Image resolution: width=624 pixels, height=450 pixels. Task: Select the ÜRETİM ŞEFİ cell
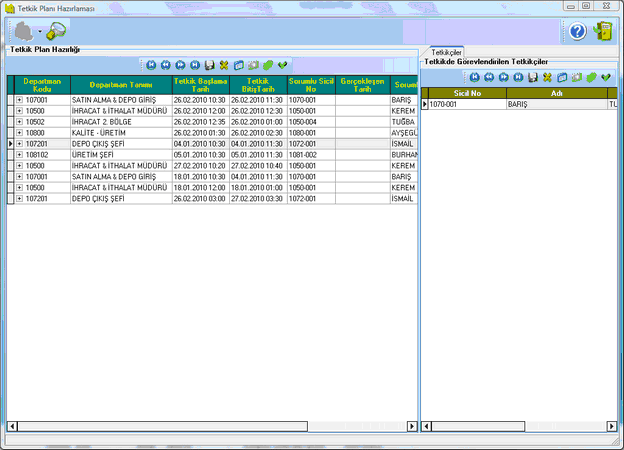[x=121, y=154]
